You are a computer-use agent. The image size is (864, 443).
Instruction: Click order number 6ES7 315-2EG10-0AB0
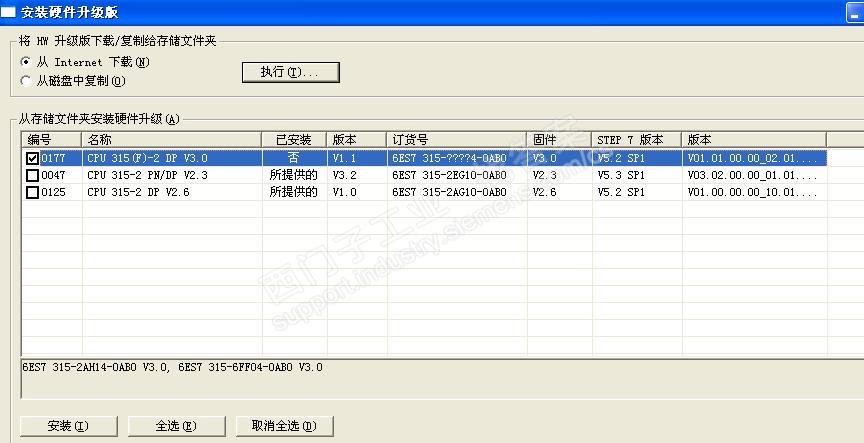tap(449, 175)
